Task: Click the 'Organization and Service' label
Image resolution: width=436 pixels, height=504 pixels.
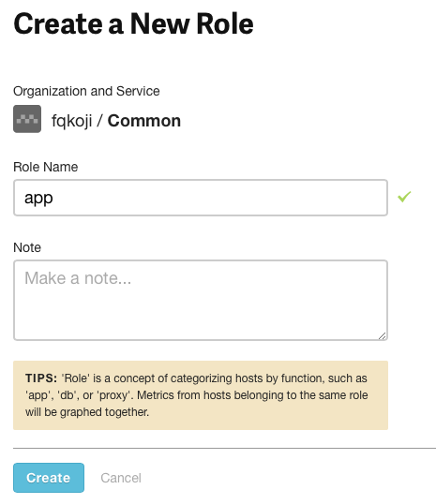Action: [x=86, y=91]
